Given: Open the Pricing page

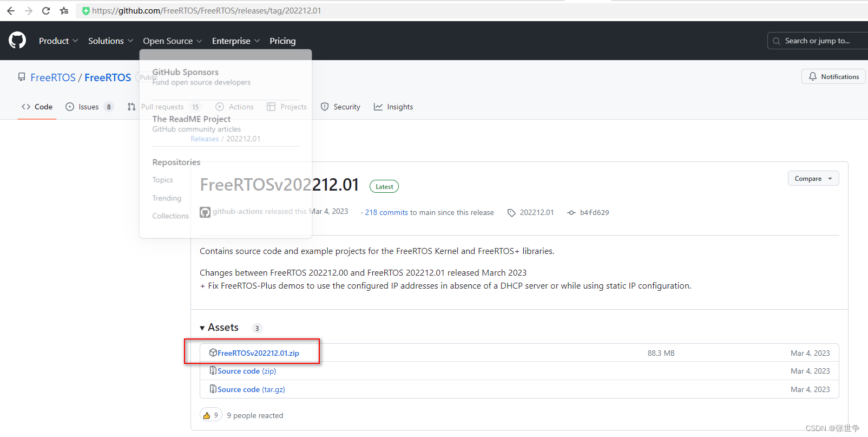Looking at the screenshot, I should (282, 41).
